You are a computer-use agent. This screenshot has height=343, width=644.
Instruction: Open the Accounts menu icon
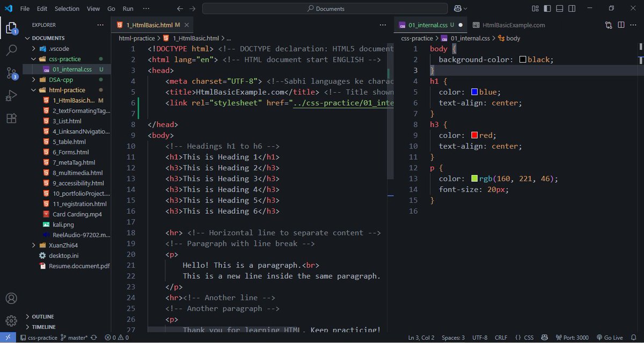tap(11, 299)
